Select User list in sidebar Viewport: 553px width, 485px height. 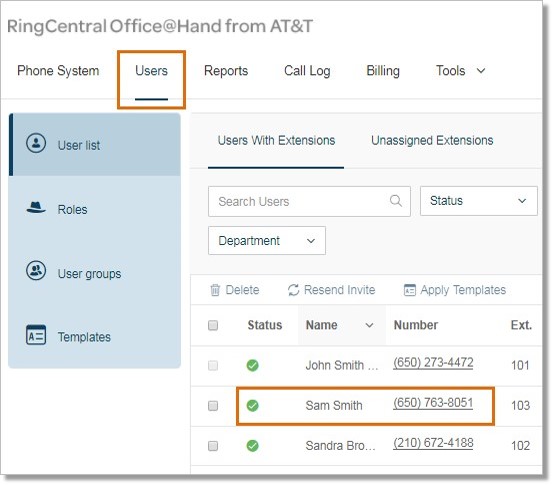(x=95, y=145)
